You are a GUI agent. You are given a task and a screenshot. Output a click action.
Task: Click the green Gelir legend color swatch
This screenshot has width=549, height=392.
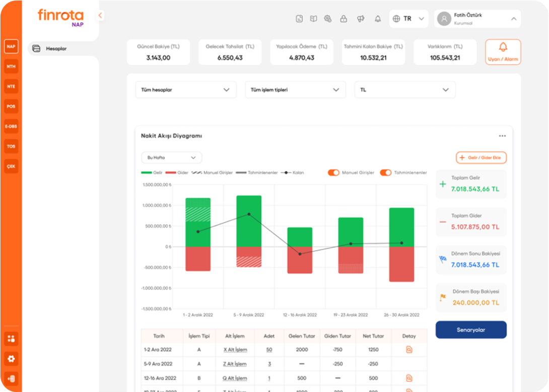tap(146, 172)
